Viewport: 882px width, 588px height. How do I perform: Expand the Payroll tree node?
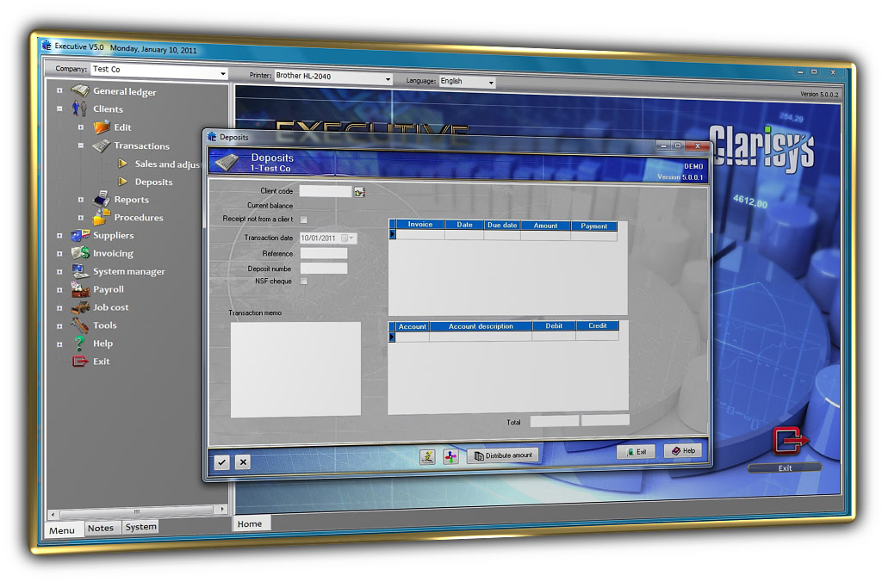coord(59,289)
